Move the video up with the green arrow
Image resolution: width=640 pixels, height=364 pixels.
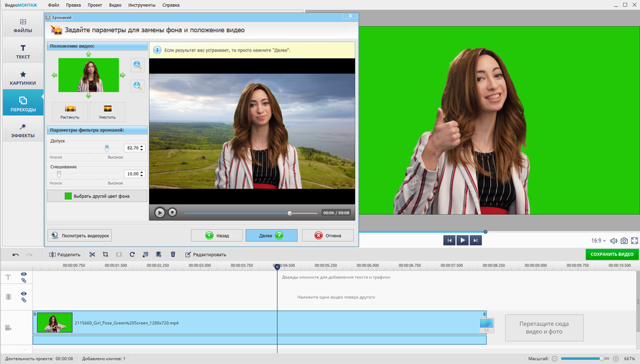tap(88, 54)
